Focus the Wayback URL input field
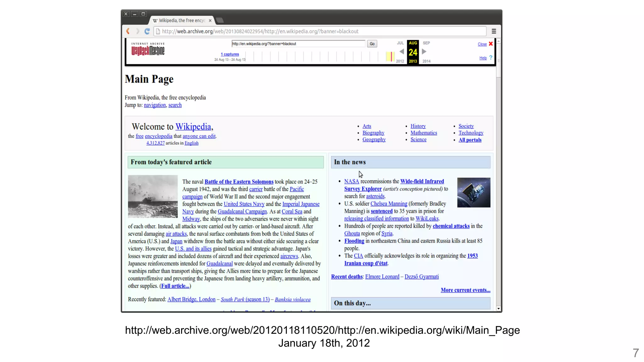This screenshot has height=362, width=644. tap(298, 44)
